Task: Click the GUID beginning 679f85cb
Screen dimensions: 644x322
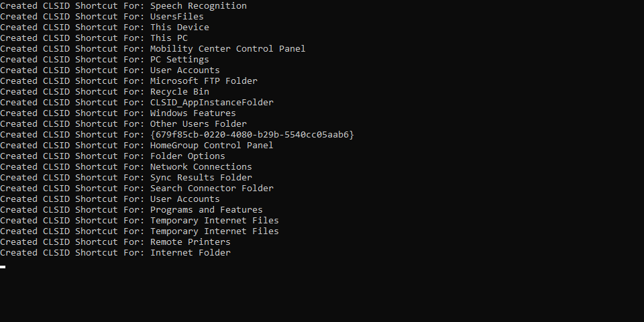Action: pyautogui.click(x=252, y=134)
